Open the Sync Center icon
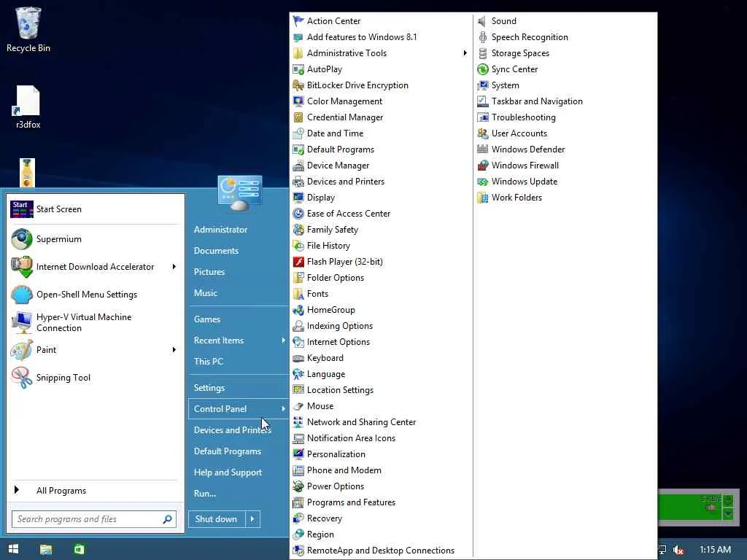The image size is (747, 560). pos(483,69)
